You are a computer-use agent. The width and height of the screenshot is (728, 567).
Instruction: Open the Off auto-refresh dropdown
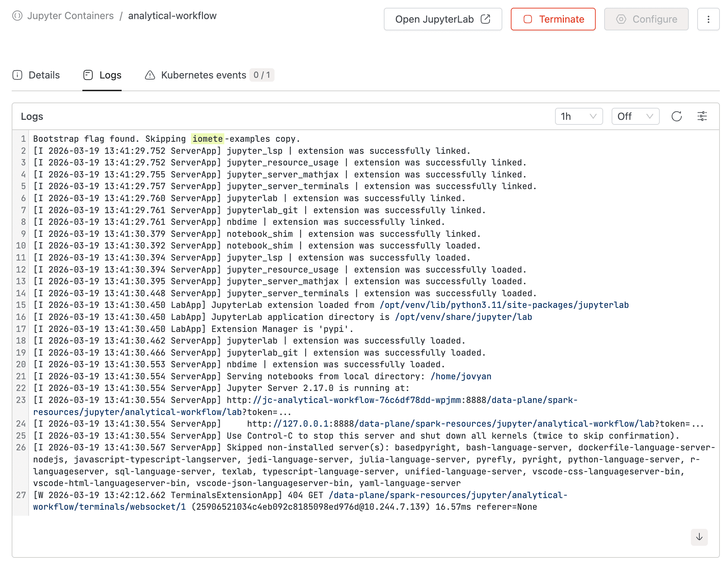click(x=635, y=116)
